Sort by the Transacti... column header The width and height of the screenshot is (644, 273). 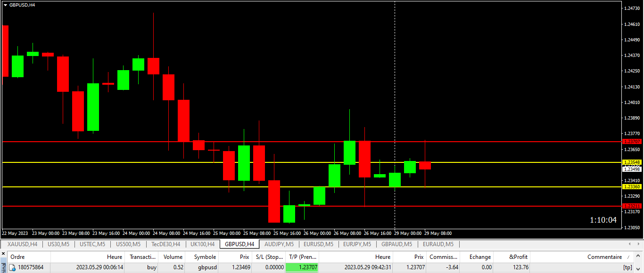(x=142, y=257)
